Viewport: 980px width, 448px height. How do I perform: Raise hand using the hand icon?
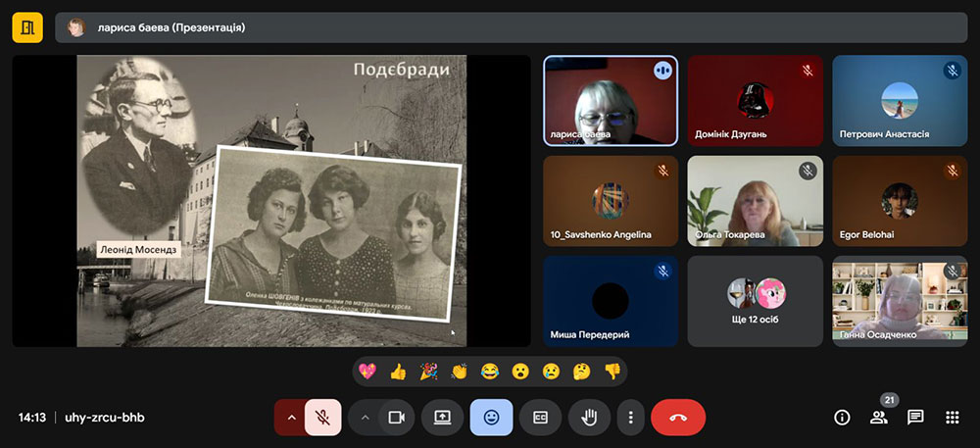pyautogui.click(x=589, y=417)
